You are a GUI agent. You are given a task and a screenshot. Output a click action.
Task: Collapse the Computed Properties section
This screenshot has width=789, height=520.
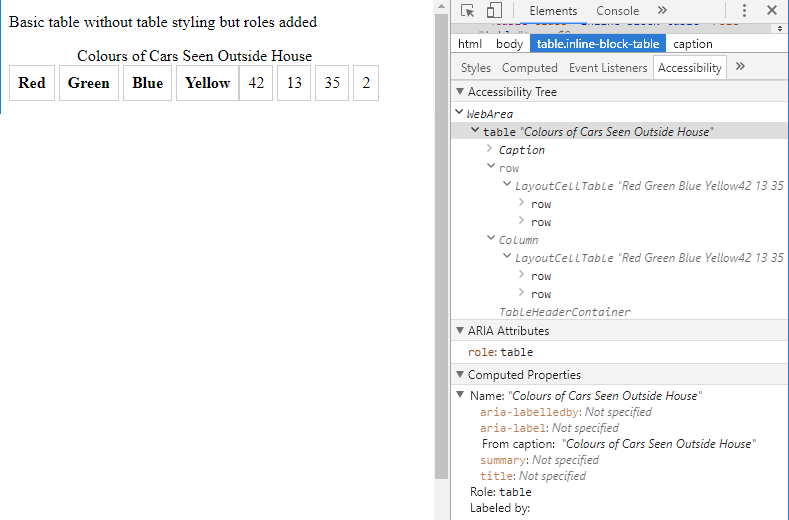click(459, 375)
